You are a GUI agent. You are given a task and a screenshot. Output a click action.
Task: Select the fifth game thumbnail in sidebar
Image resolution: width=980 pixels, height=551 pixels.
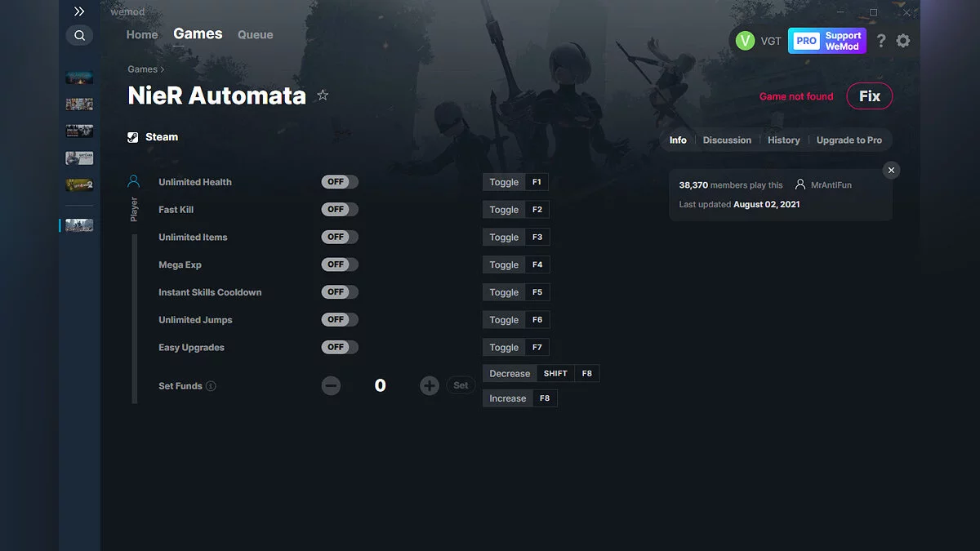coord(79,185)
